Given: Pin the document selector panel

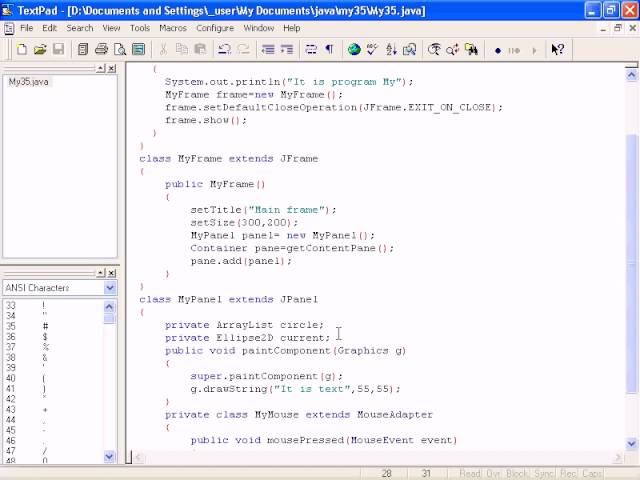Looking at the screenshot, I should coord(101,69).
